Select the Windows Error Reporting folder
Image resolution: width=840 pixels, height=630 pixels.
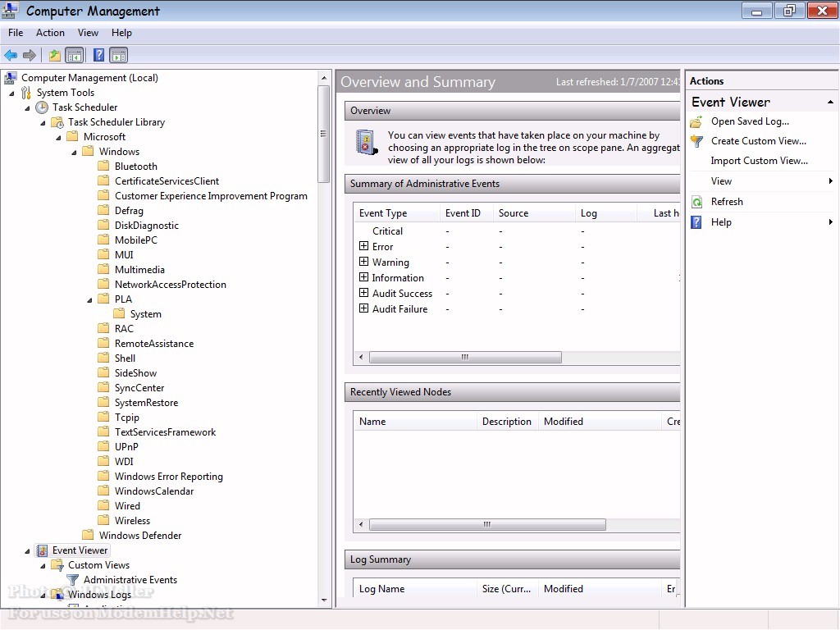[169, 477]
